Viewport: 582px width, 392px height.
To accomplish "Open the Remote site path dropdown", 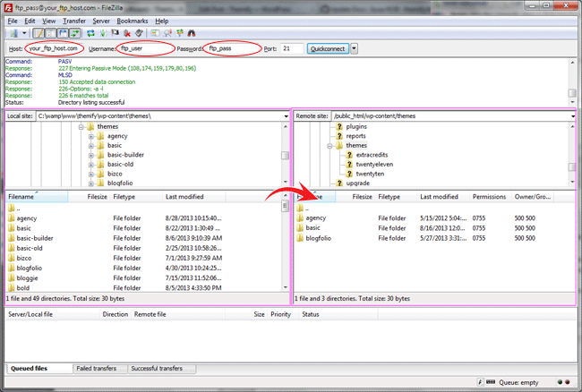I will 573,116.
